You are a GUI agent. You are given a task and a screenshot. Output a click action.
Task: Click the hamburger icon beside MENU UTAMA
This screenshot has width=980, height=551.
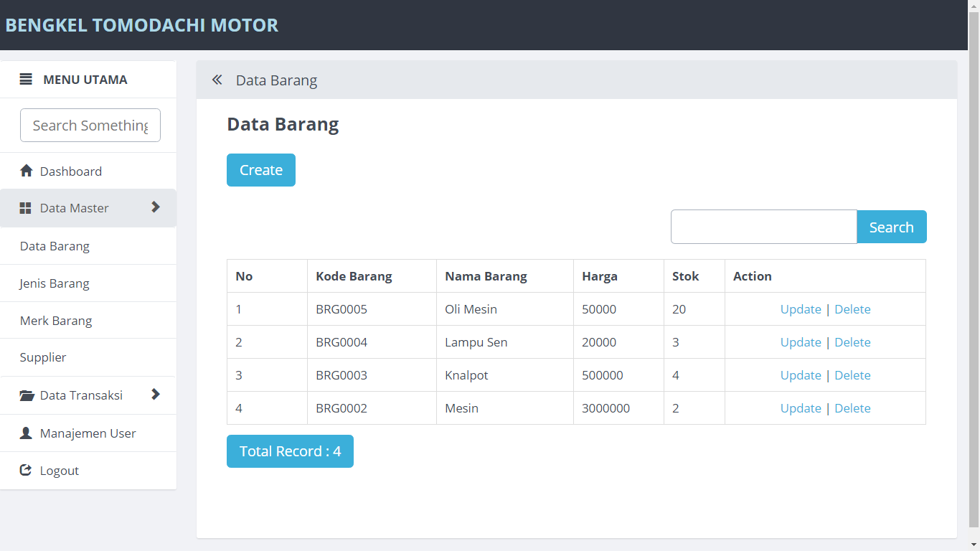26,80
